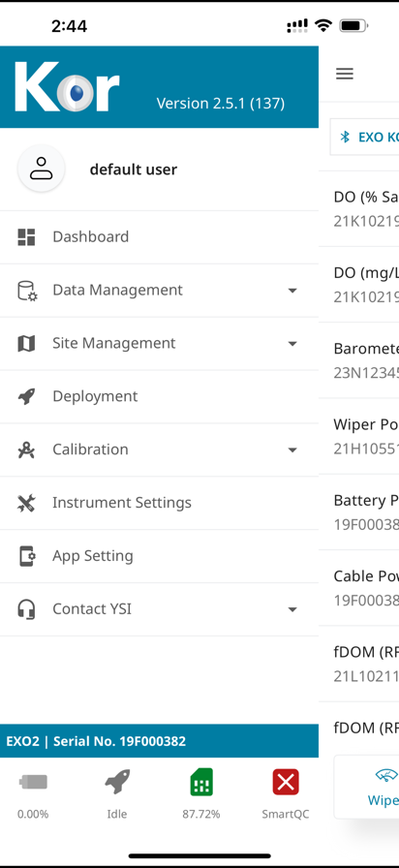Click the Kor logo
Viewport: 399px width, 868px height.
67,87
